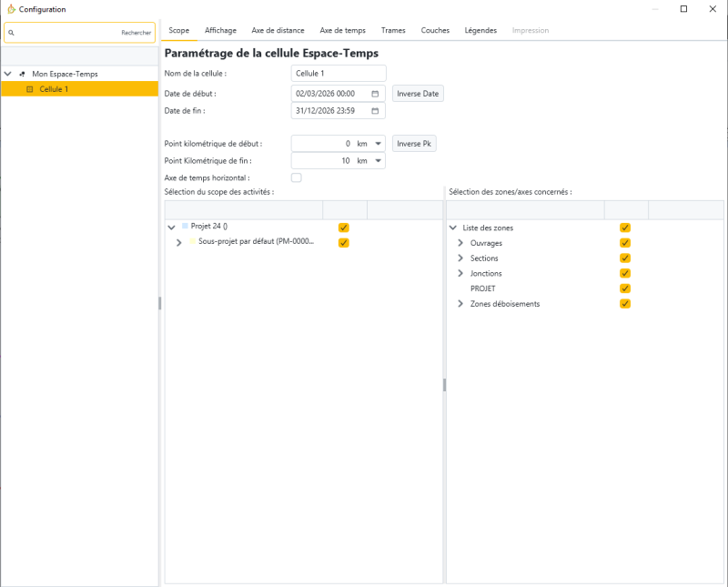Click the Mon Espace-Temps tree icon
The width and height of the screenshot is (728, 587).
pos(22,74)
